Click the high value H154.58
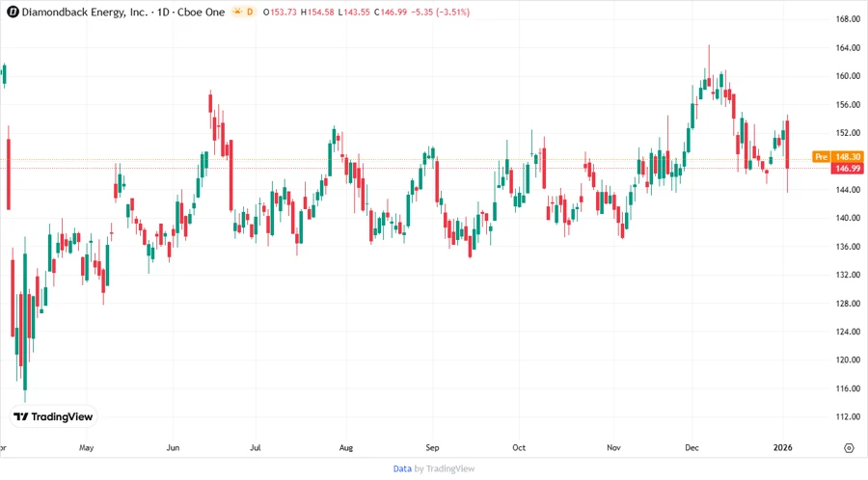The width and height of the screenshot is (868, 480). 317,13
